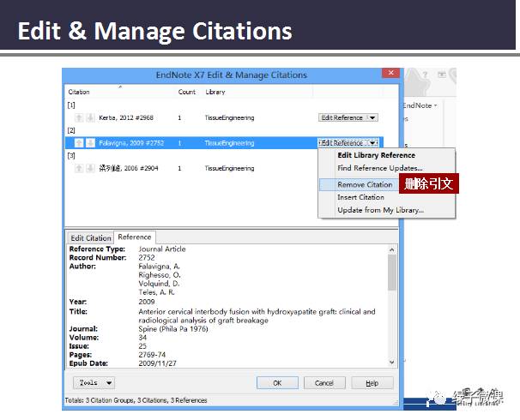The width and height of the screenshot is (520, 420).
Task: Click the Help button
Action: click(x=372, y=383)
